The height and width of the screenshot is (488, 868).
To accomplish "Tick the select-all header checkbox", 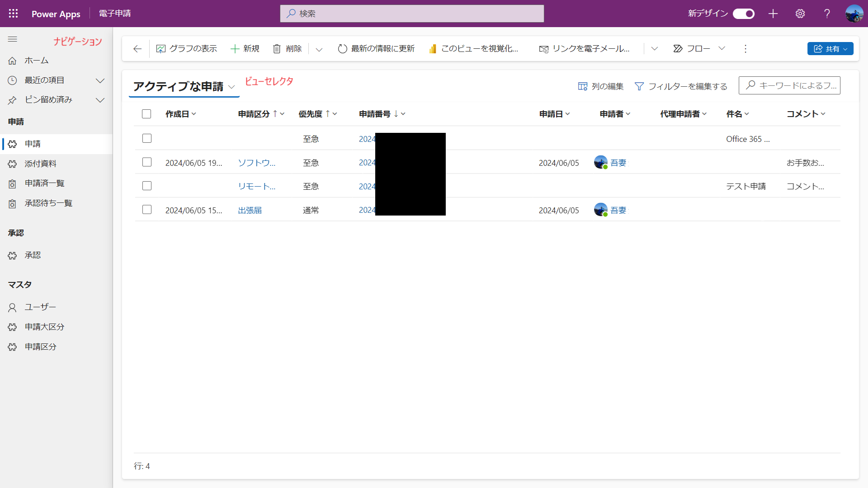I will coord(146,114).
